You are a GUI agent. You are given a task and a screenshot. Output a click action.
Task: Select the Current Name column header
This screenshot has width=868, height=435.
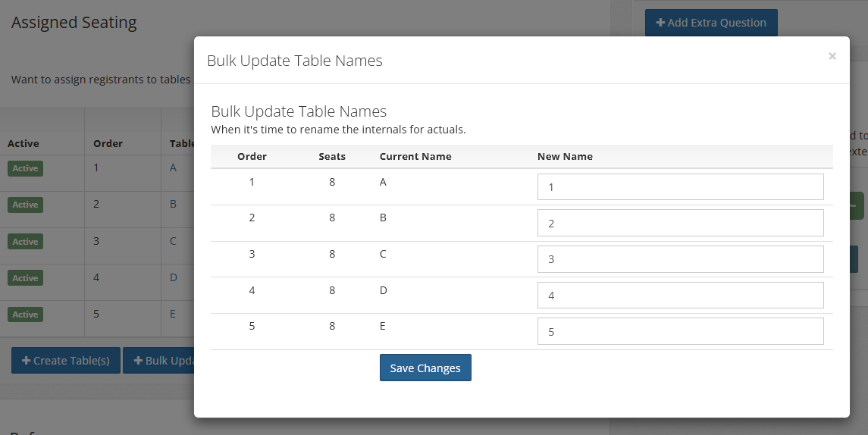coord(415,157)
